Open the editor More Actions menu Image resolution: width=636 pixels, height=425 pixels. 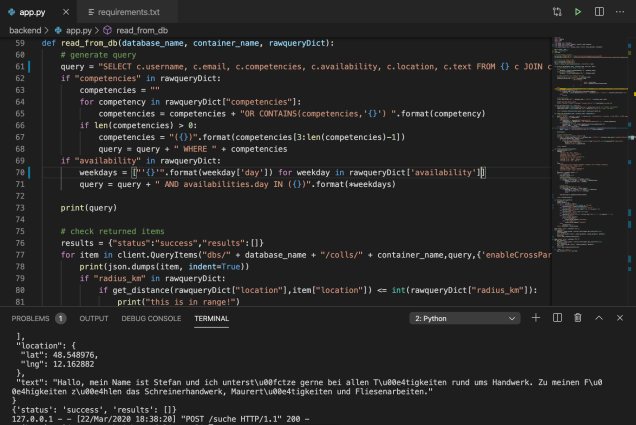pyautogui.click(x=620, y=12)
